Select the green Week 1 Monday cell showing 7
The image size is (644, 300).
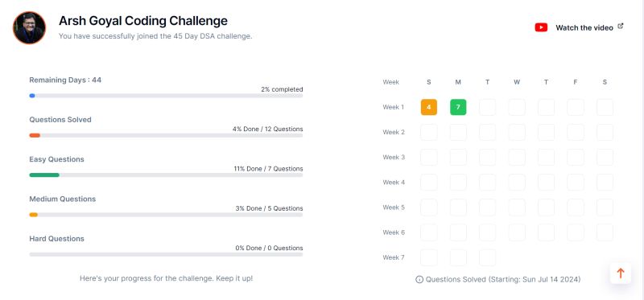pyautogui.click(x=458, y=107)
